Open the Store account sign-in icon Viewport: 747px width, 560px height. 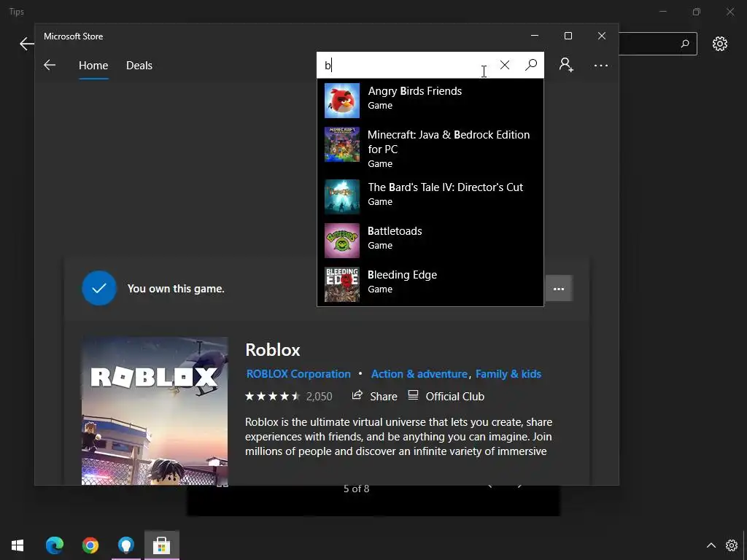(566, 65)
